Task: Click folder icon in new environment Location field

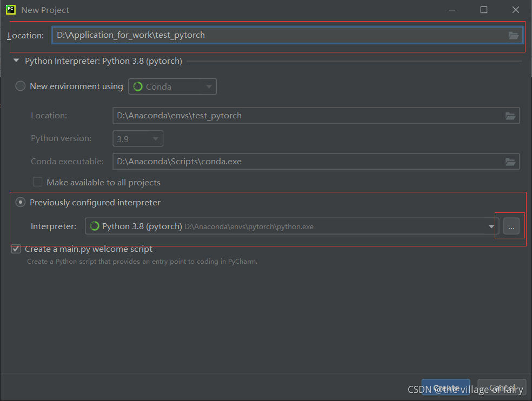Action: pos(510,116)
